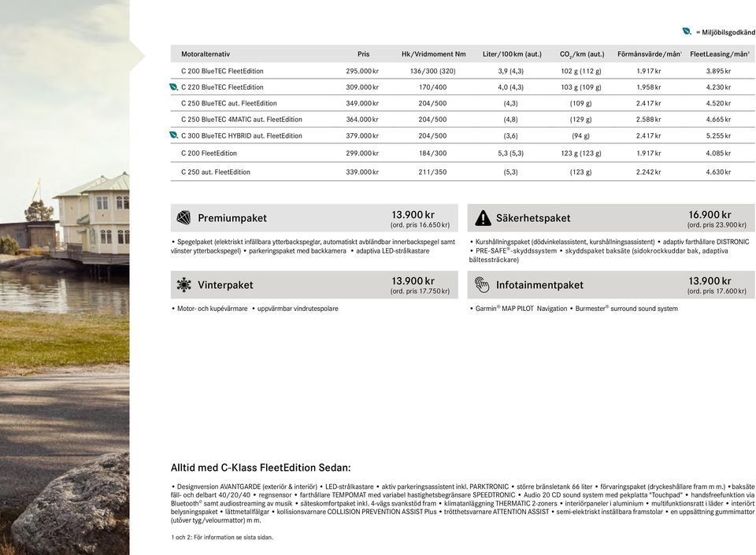Click the C 250 BlueTEC aut. FleetEdition name

(229, 104)
